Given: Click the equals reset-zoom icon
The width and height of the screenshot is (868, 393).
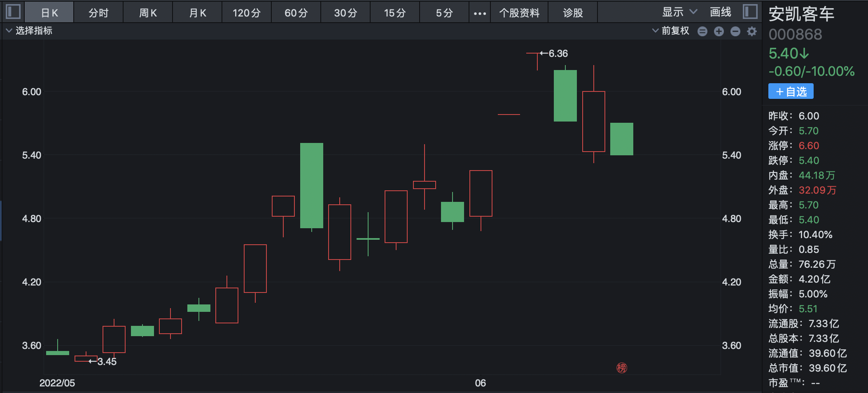Looking at the screenshot, I should (x=702, y=31).
